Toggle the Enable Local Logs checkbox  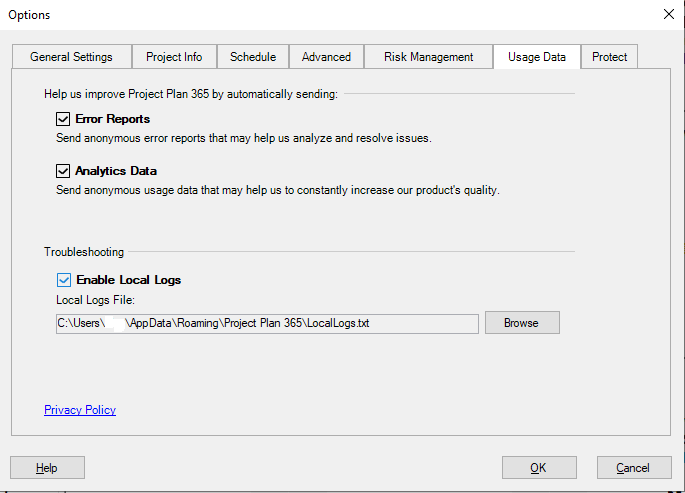pos(64,280)
